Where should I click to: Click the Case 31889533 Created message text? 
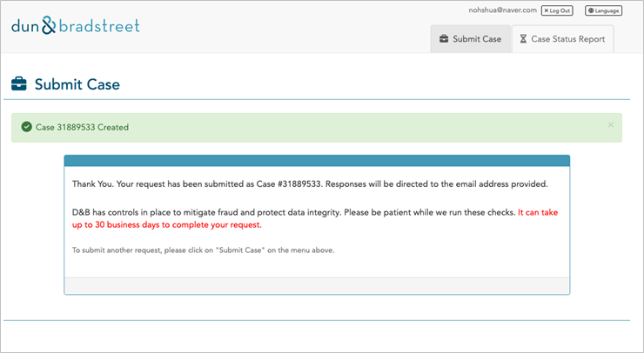pyautogui.click(x=82, y=127)
